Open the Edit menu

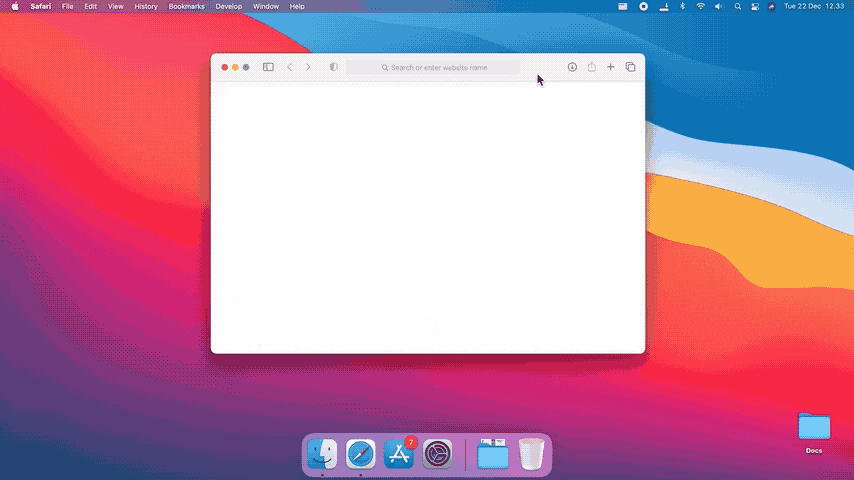[90, 7]
